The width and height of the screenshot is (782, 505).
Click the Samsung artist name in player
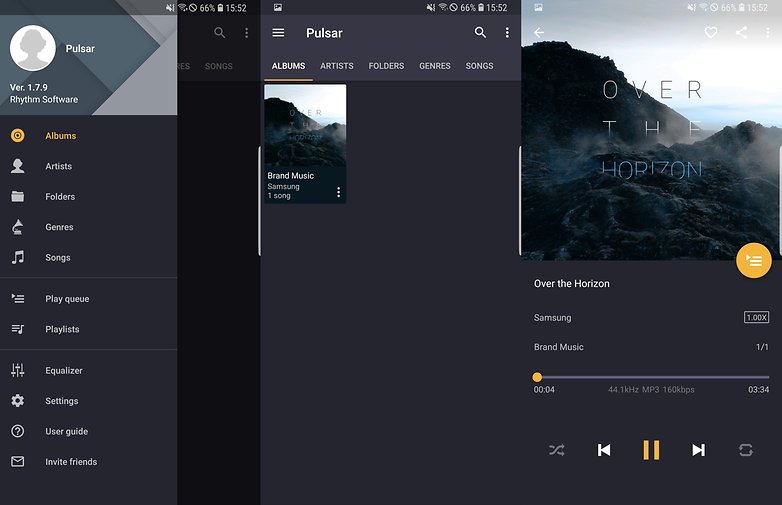(x=552, y=318)
